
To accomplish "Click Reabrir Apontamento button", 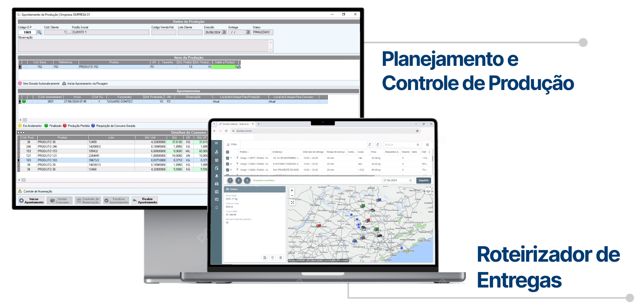I will [x=145, y=200].
